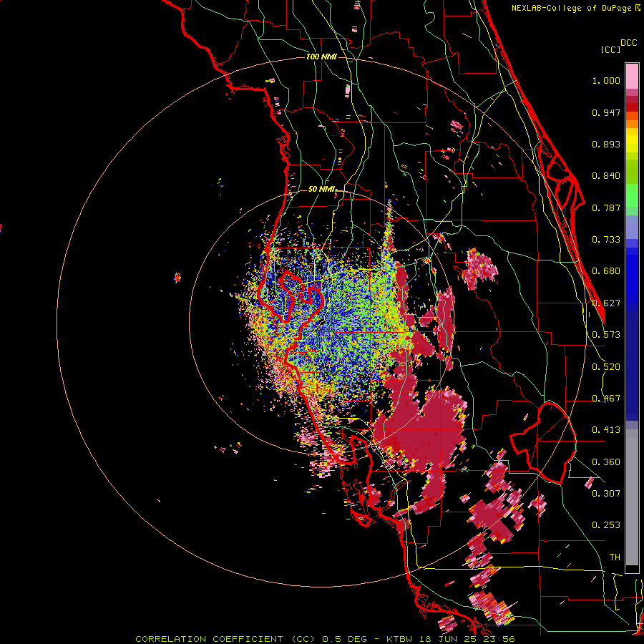Click the 0.680 scale value

[x=606, y=271]
